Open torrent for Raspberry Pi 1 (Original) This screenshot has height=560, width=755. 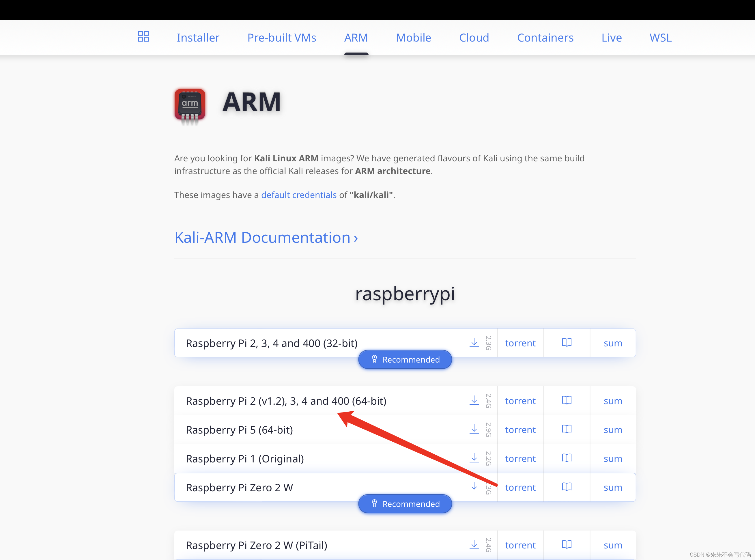pyautogui.click(x=520, y=458)
